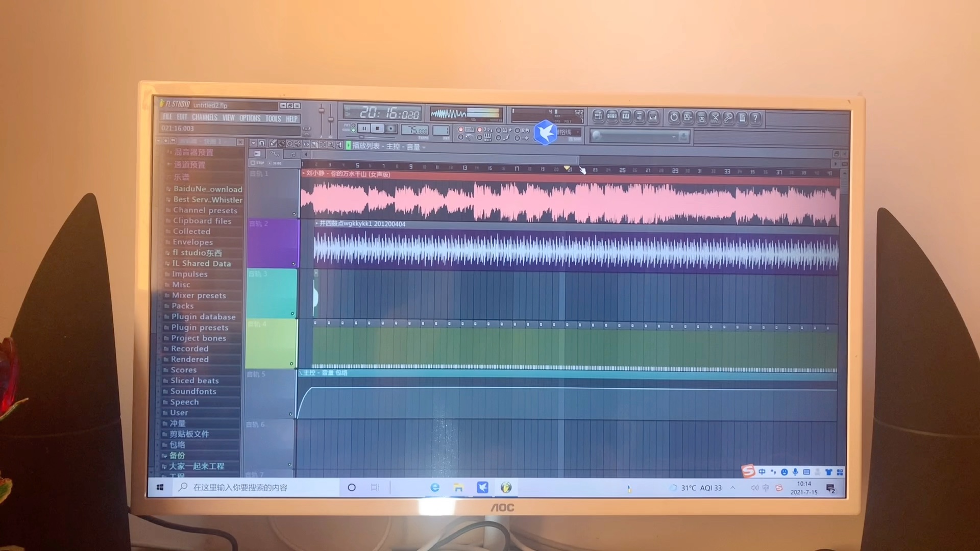Click the Stop button in FL Studio
The image size is (980, 551).
[376, 130]
